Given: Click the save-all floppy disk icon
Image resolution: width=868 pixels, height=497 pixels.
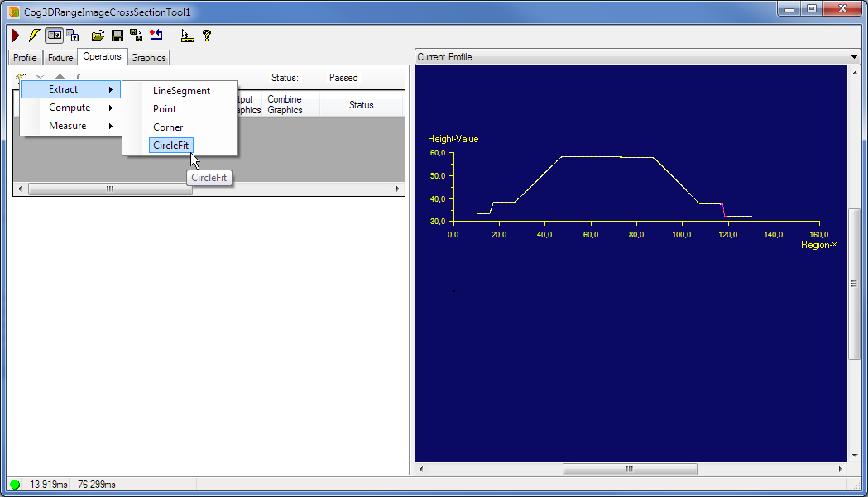Looking at the screenshot, I should tap(135, 35).
